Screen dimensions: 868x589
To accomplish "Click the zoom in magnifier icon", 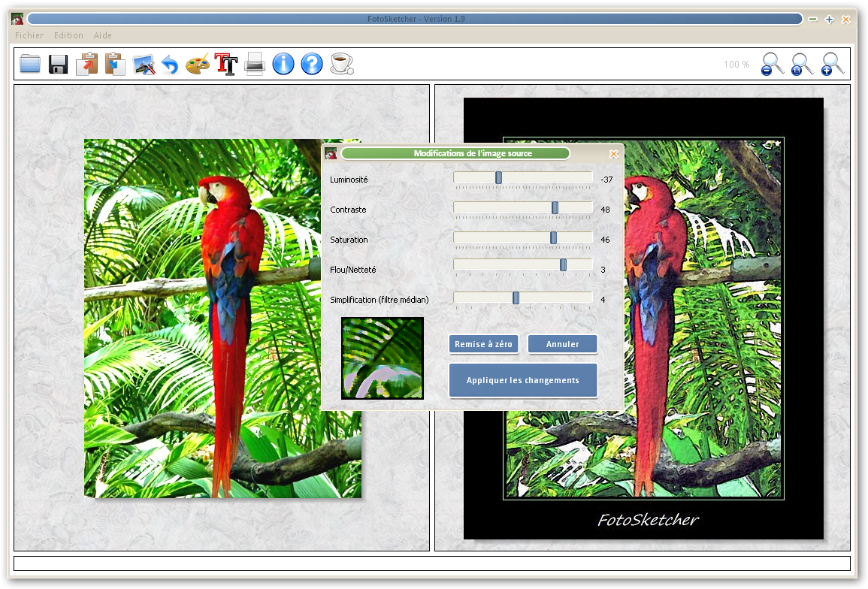I will pyautogui.click(x=832, y=64).
